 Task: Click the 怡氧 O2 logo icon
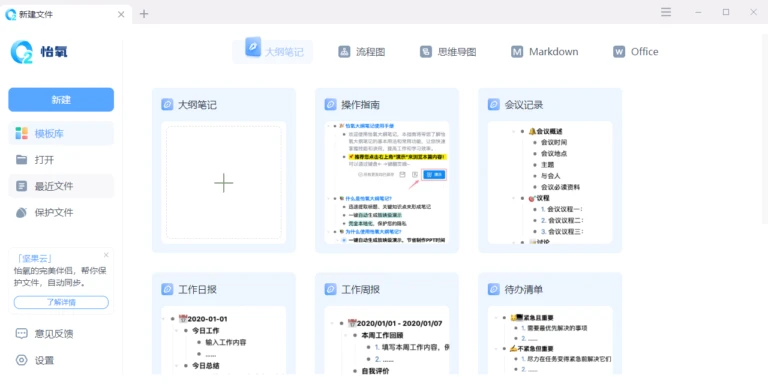22,52
